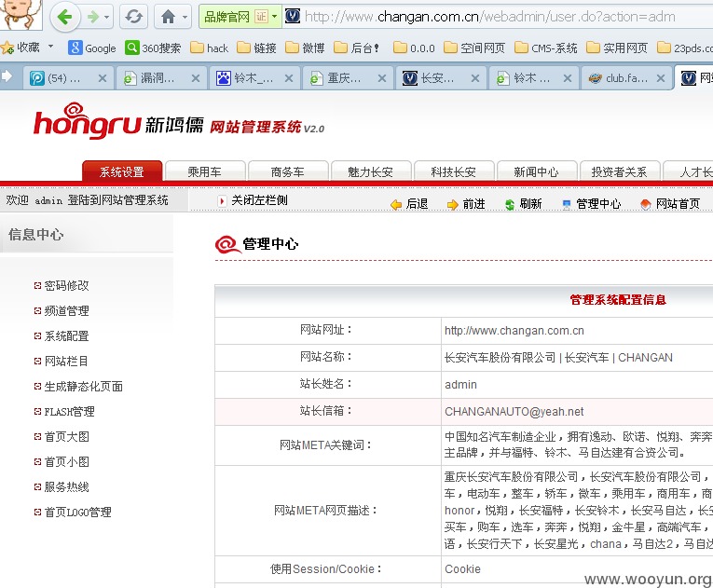Screen dimensions: 713x588
Task: Select the 科技长安 navigation tab
Action: [453, 171]
